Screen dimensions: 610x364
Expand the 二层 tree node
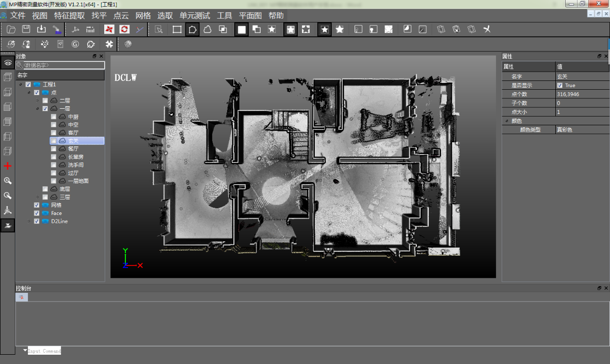[x=38, y=101]
